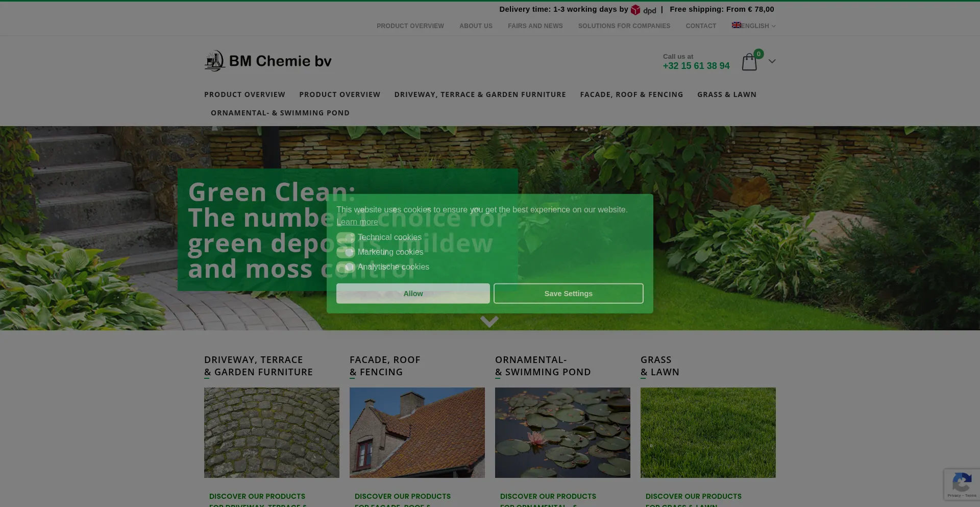Click the down arrow below the hero banner
The height and width of the screenshot is (507, 980).
489,322
